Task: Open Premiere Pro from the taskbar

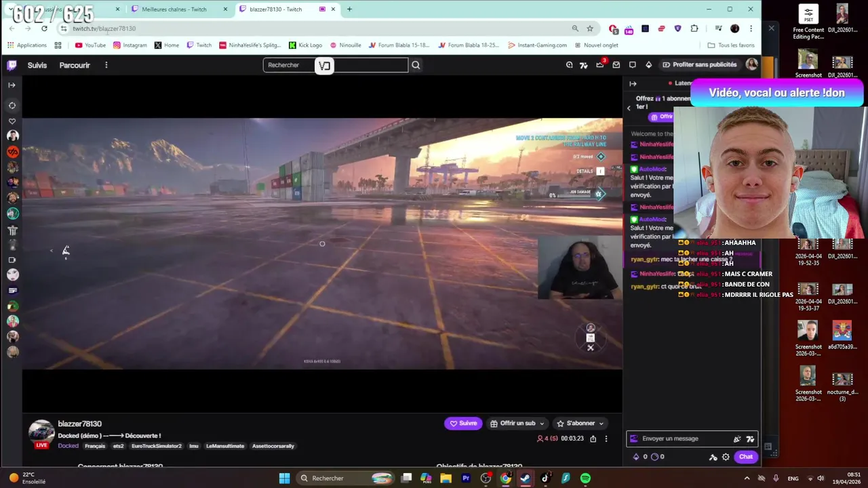Action: [466, 478]
